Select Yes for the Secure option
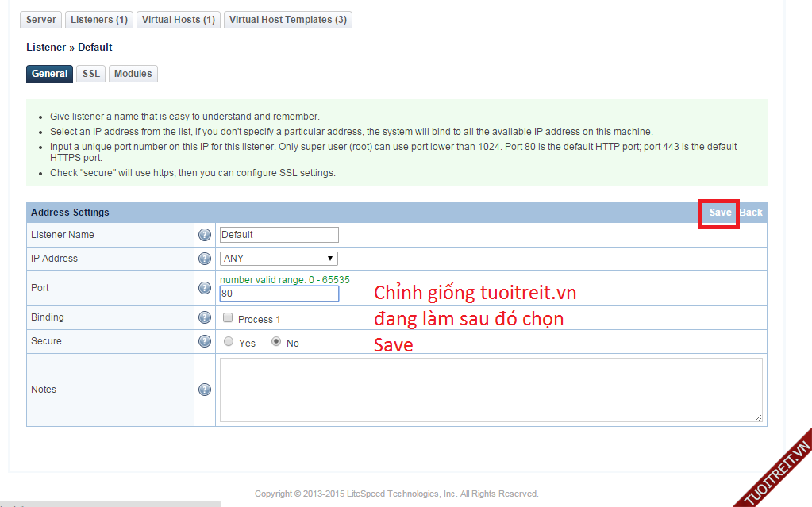The width and height of the screenshot is (812, 507). point(229,342)
